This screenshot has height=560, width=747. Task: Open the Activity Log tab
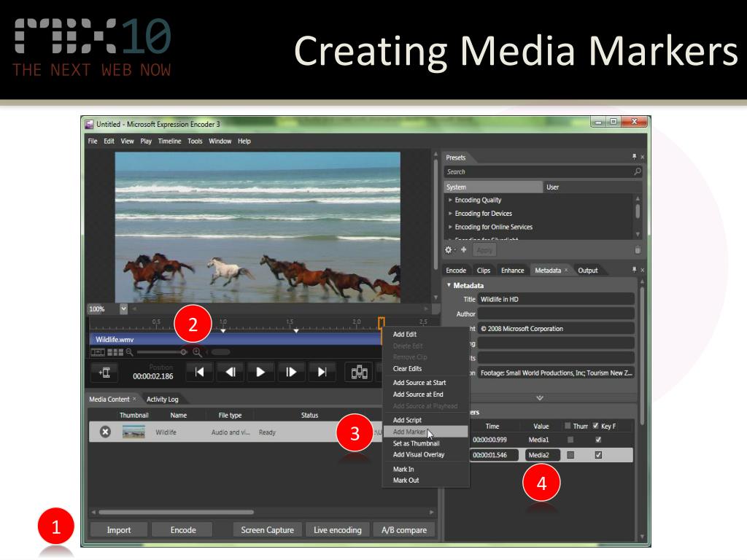click(163, 399)
